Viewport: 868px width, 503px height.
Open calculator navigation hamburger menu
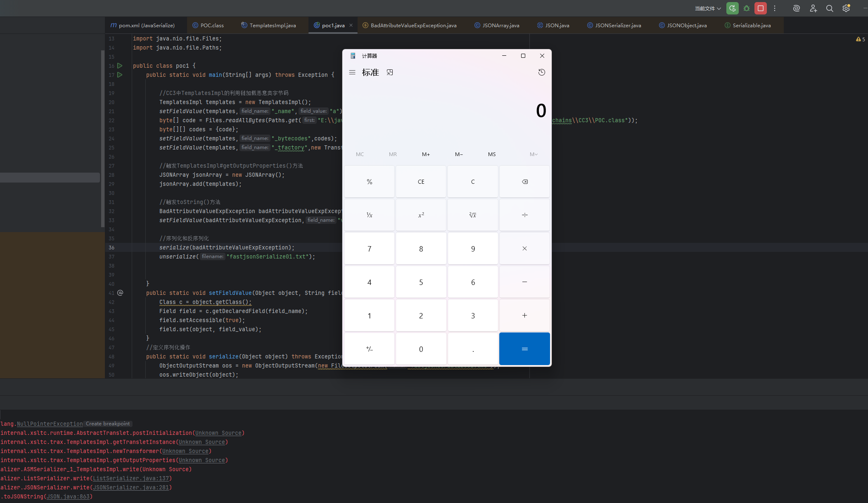(x=352, y=72)
